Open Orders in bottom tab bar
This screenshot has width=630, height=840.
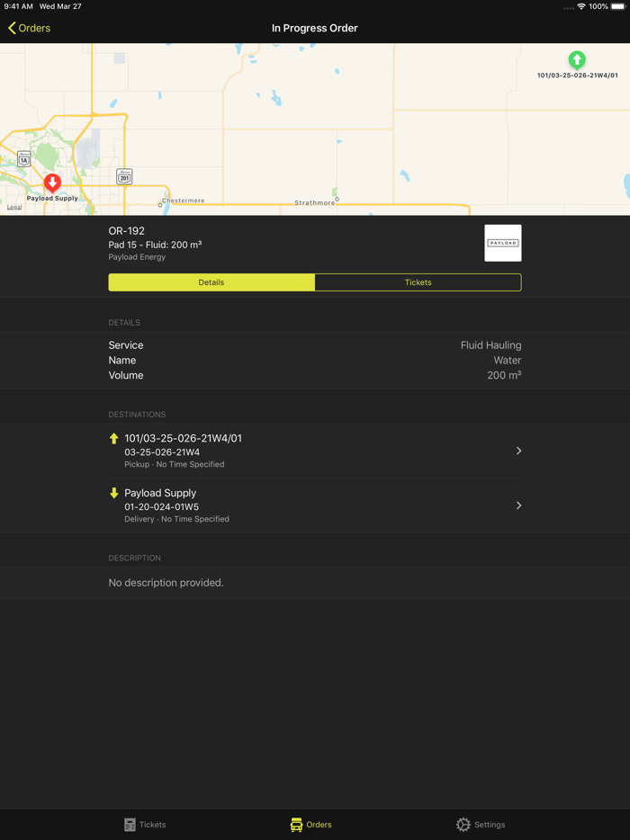tap(311, 825)
